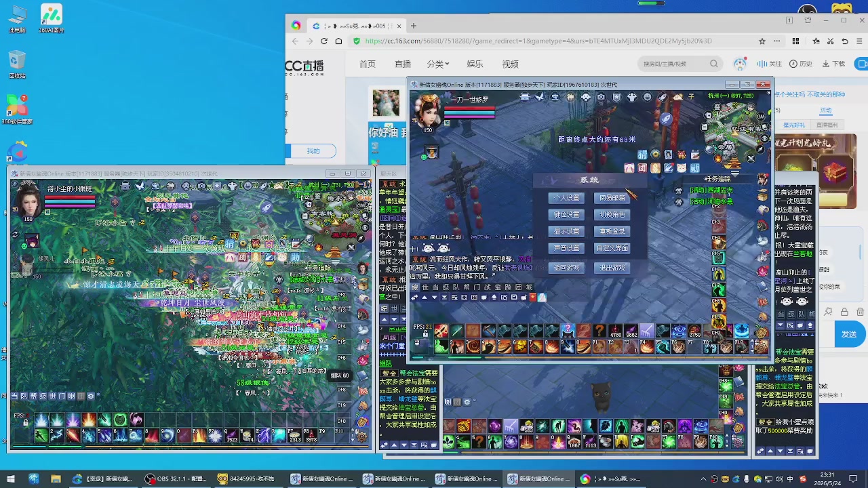Image resolution: width=868 pixels, height=488 pixels.
Task: Click the 我的 button in CC sidebar
Action: (313, 151)
